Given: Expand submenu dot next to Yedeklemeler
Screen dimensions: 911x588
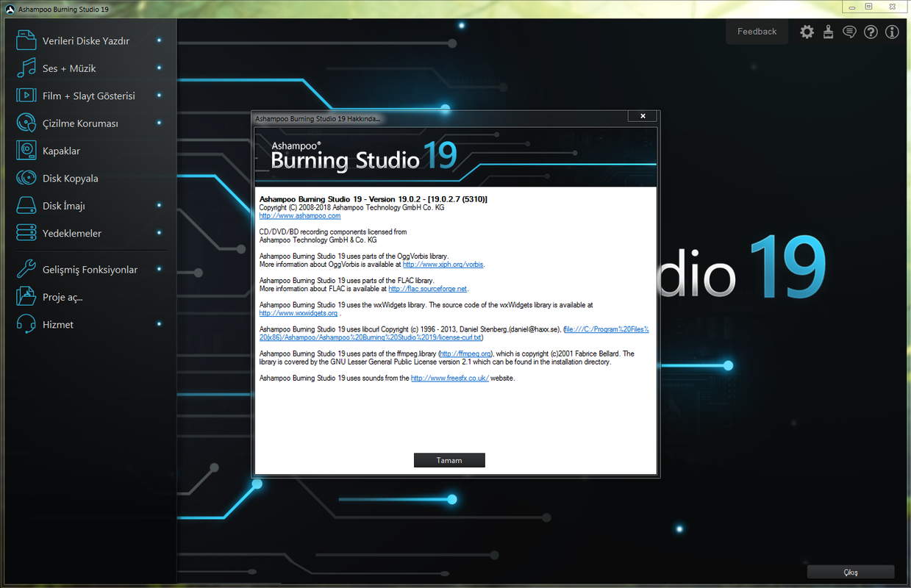Looking at the screenshot, I should point(159,233).
